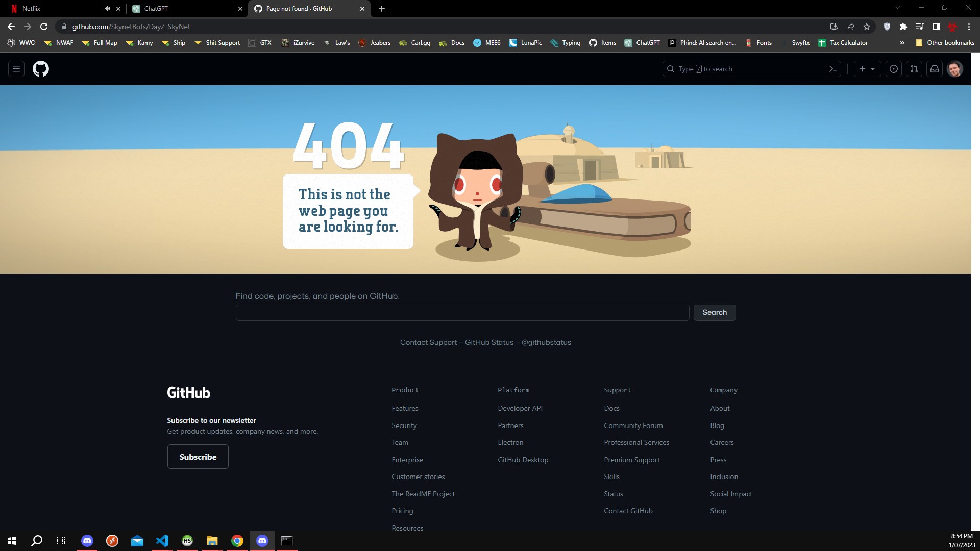Screen dimensions: 980x551
Task: Open the GitHub notifications inbox
Action: pyautogui.click(x=935, y=69)
